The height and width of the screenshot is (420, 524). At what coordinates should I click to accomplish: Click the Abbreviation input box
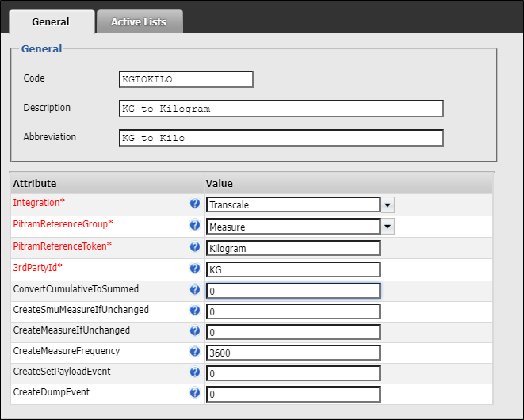coord(281,138)
